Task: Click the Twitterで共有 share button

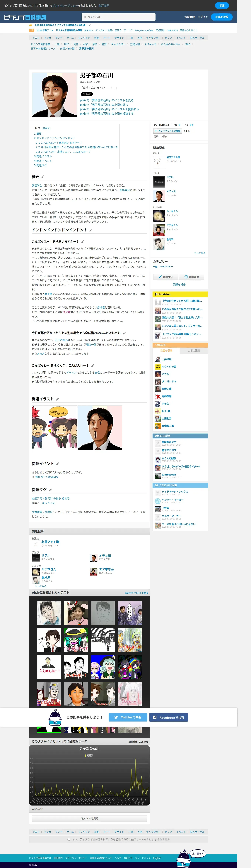Action: [x=128, y=717]
